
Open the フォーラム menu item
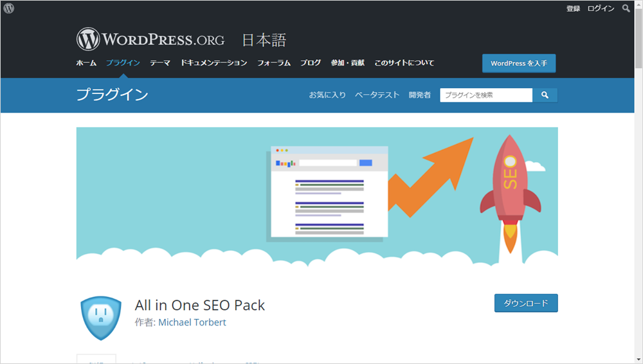coord(274,63)
